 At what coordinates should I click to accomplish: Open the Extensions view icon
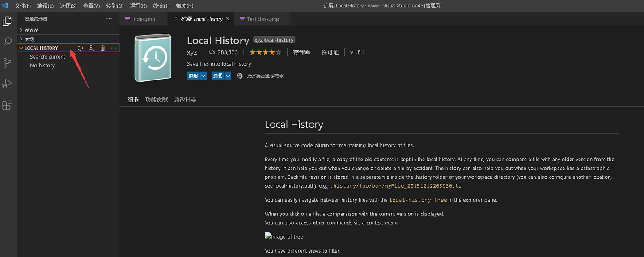coord(7,105)
